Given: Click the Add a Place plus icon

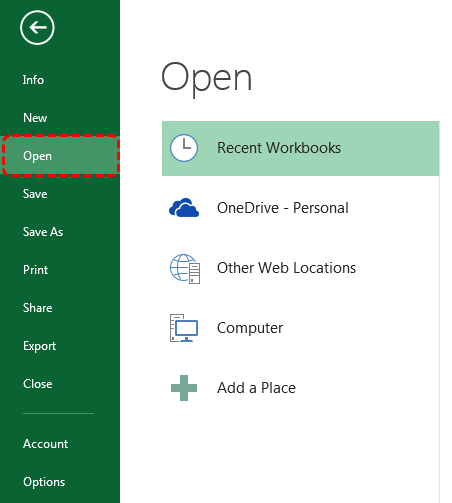Looking at the screenshot, I should click(184, 388).
